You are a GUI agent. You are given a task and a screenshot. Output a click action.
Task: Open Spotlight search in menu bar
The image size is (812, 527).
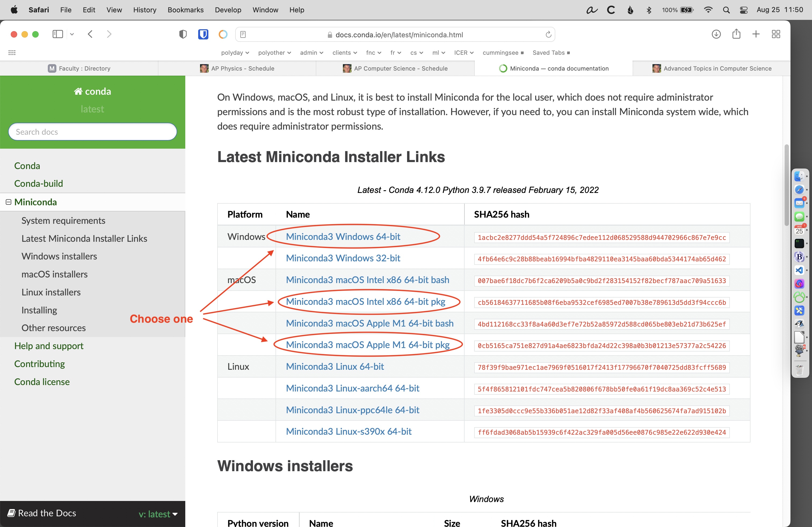point(726,10)
